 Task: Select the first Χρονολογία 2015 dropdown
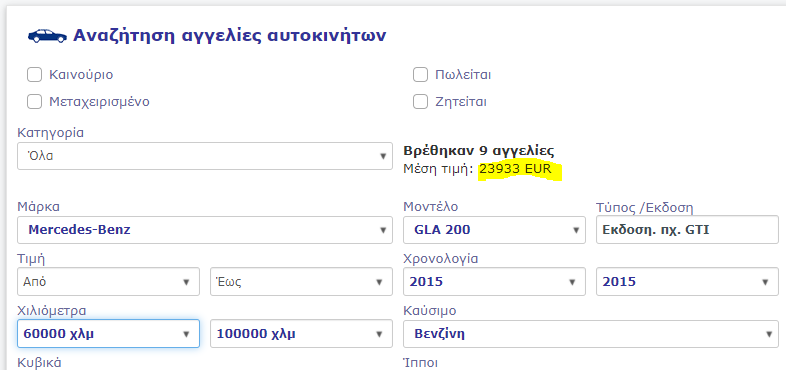pyautogui.click(x=494, y=282)
